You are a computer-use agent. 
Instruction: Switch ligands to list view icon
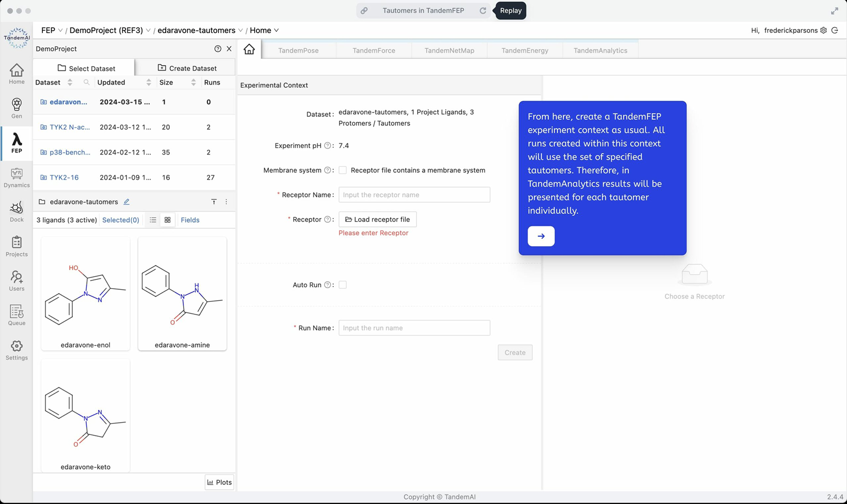(x=153, y=220)
